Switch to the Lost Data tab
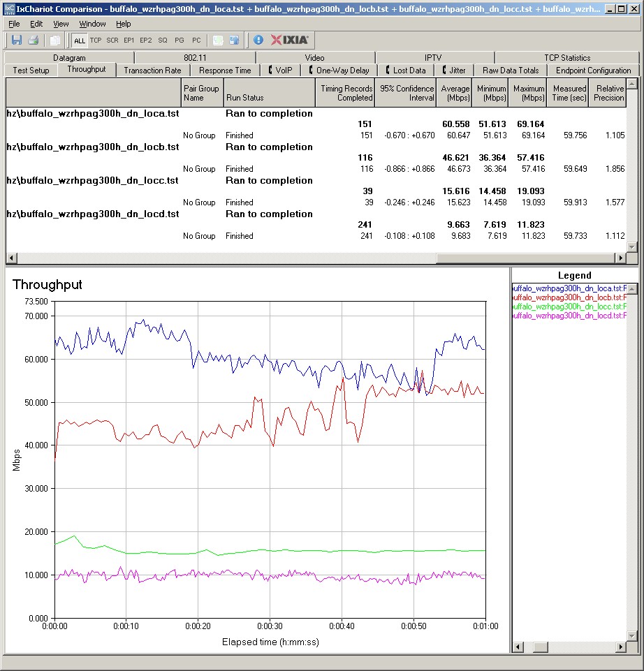This screenshot has width=644, height=671. coord(406,71)
